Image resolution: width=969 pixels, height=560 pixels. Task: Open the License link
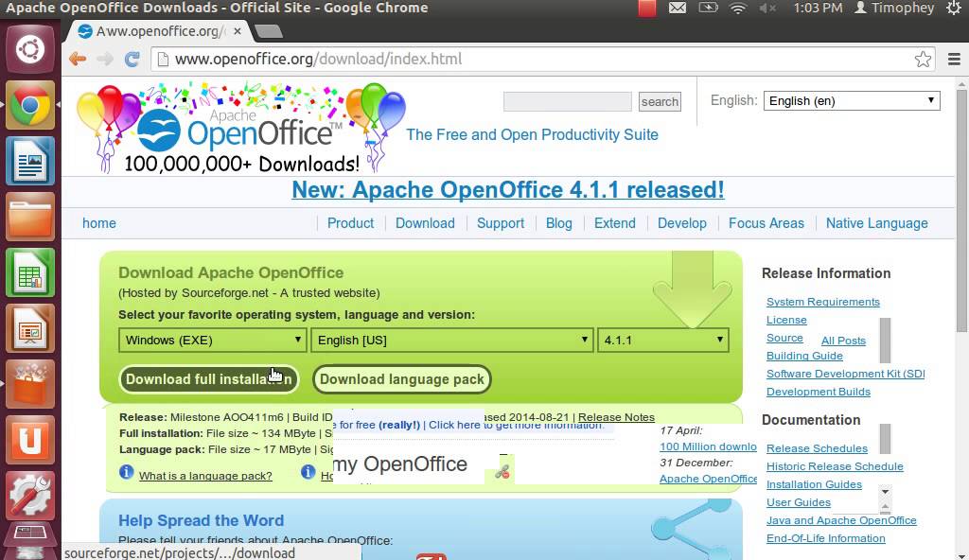coord(786,320)
